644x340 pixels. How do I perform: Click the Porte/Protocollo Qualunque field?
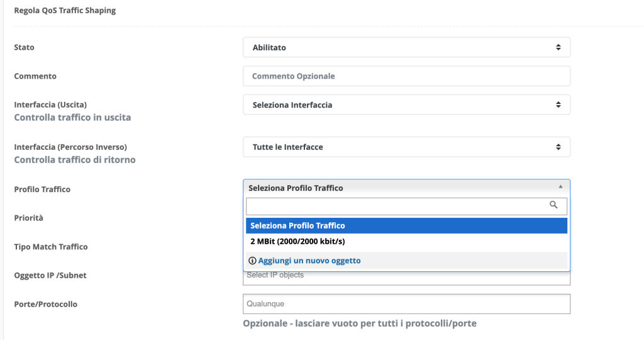click(406, 304)
